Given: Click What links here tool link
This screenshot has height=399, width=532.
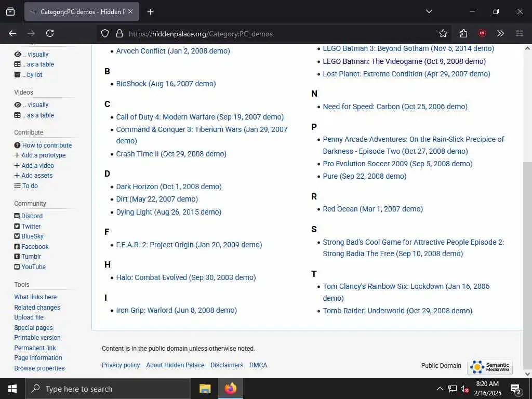Looking at the screenshot, I should pos(35,297).
